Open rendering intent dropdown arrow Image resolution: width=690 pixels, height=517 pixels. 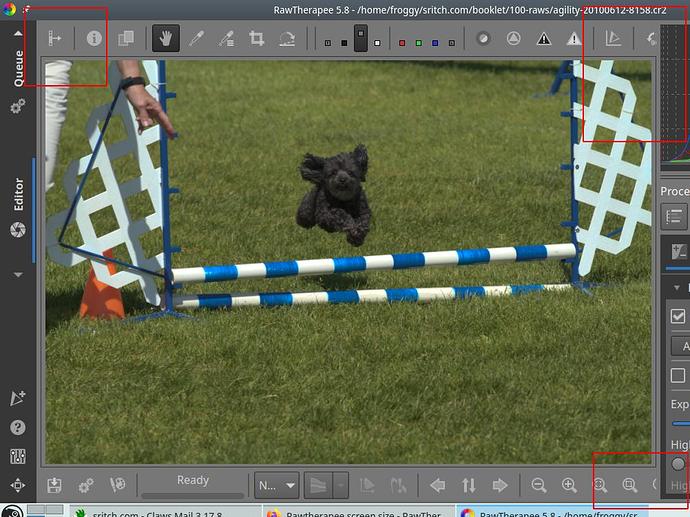[x=341, y=486]
